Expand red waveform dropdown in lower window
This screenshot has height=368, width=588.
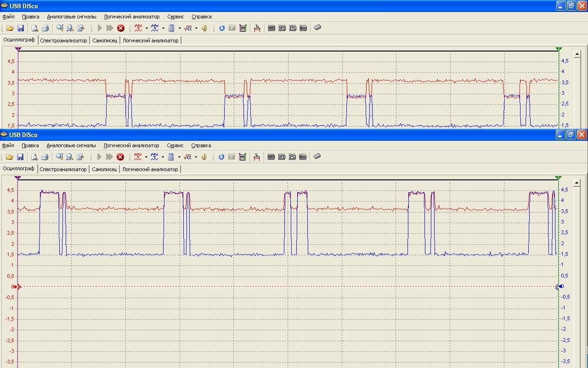(x=146, y=157)
